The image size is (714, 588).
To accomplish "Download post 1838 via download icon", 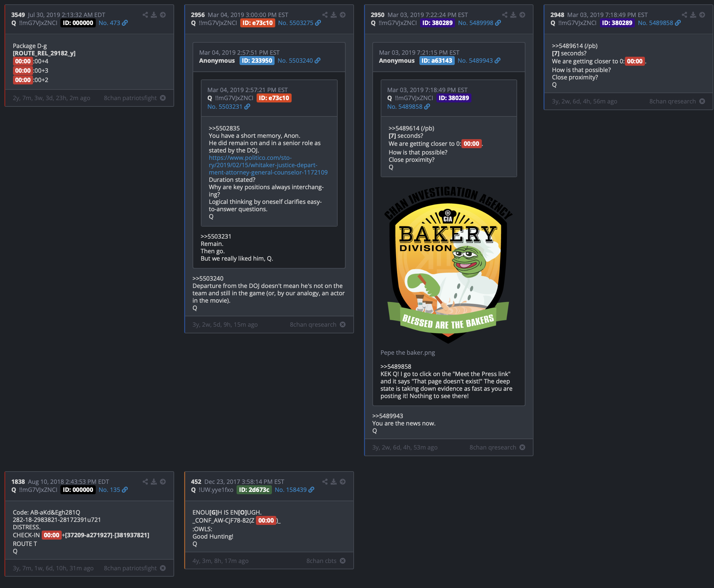I will point(154,482).
